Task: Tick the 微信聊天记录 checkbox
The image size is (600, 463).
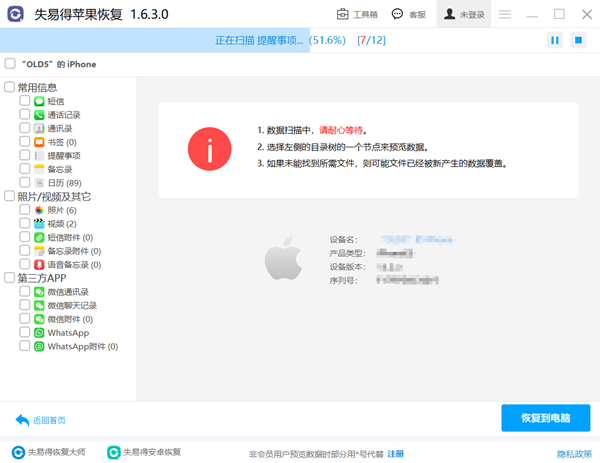Action: click(24, 305)
